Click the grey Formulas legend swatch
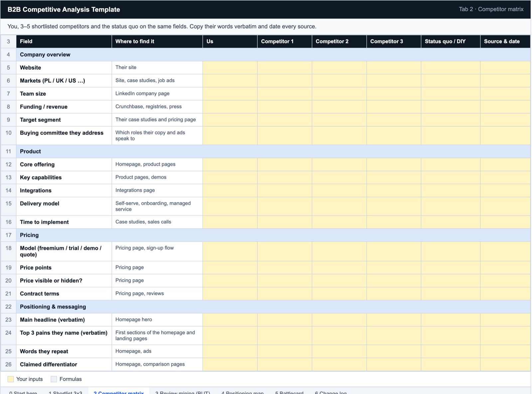 [54, 379]
